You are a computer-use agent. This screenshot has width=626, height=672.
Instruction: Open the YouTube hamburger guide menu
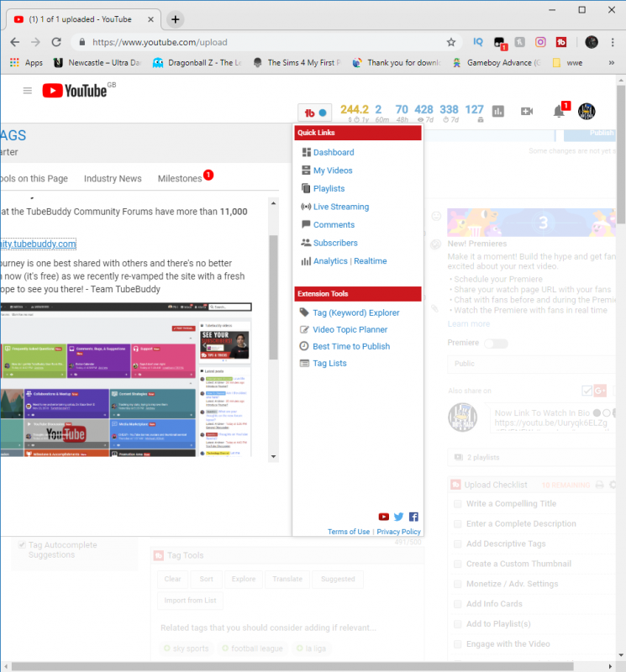point(28,91)
